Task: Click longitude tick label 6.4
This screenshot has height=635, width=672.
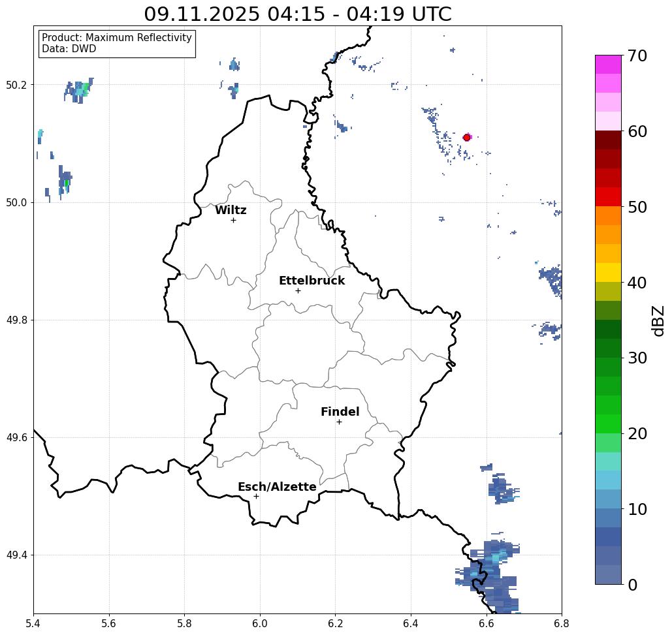Action: [411, 623]
